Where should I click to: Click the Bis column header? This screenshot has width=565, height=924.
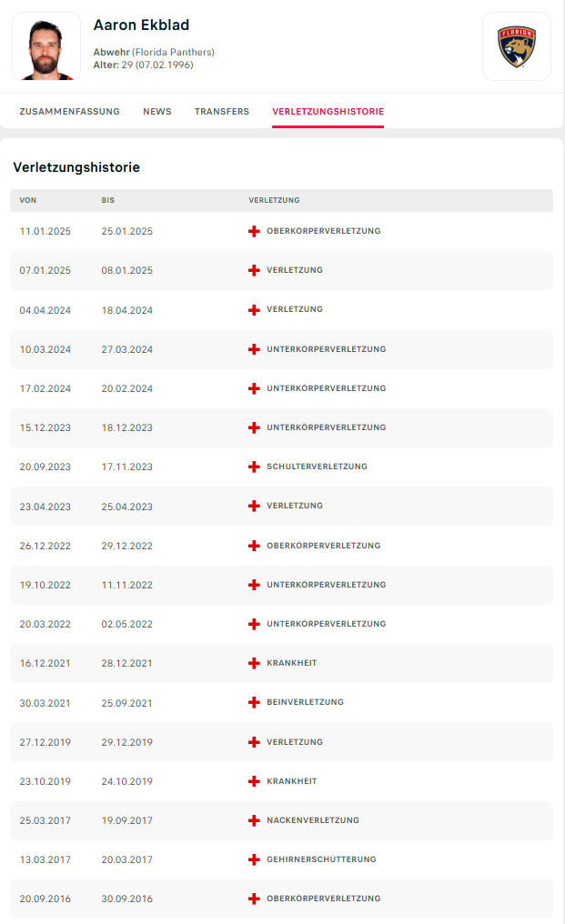tap(109, 200)
